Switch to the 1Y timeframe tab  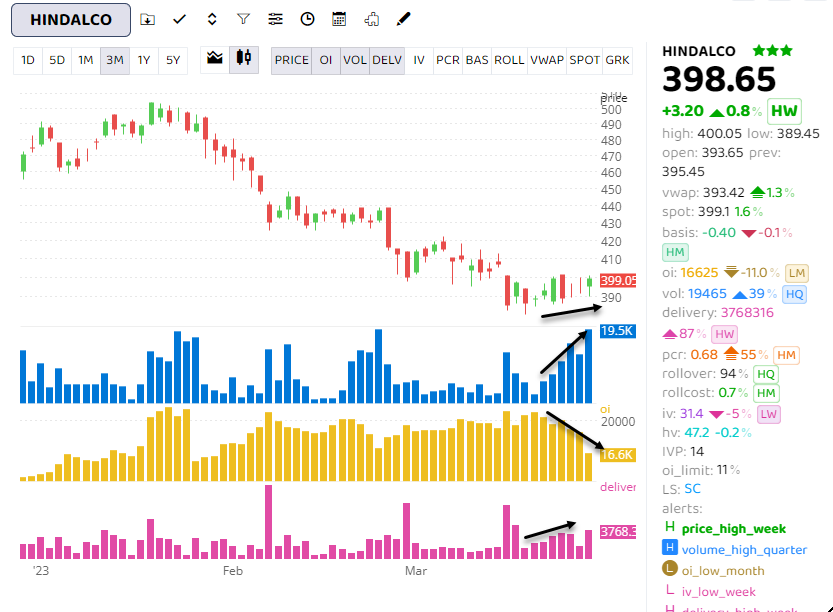(x=143, y=60)
